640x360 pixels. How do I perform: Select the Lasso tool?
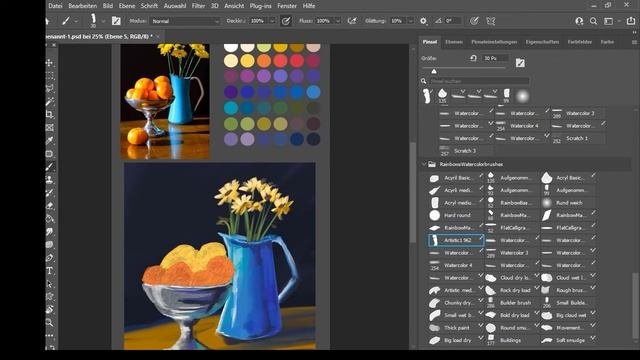49,89
